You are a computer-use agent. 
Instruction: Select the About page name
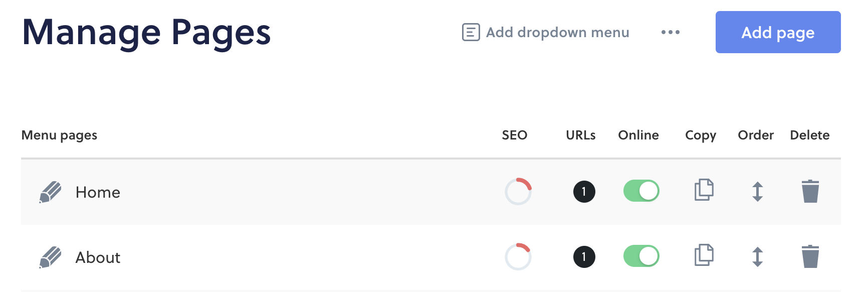(x=98, y=257)
